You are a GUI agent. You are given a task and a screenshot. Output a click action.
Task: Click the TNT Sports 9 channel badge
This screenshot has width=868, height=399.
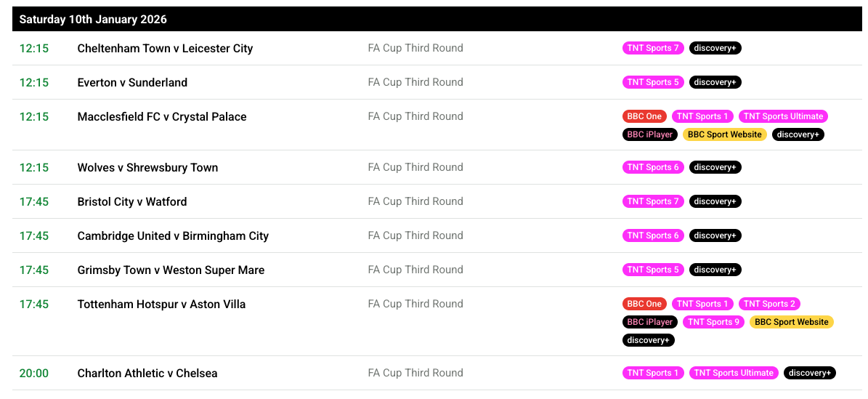point(713,322)
